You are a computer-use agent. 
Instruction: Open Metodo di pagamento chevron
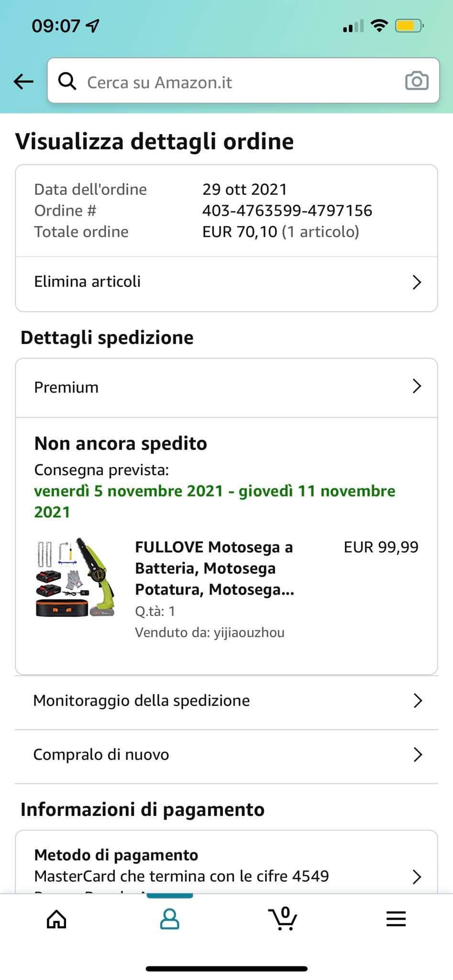click(417, 877)
